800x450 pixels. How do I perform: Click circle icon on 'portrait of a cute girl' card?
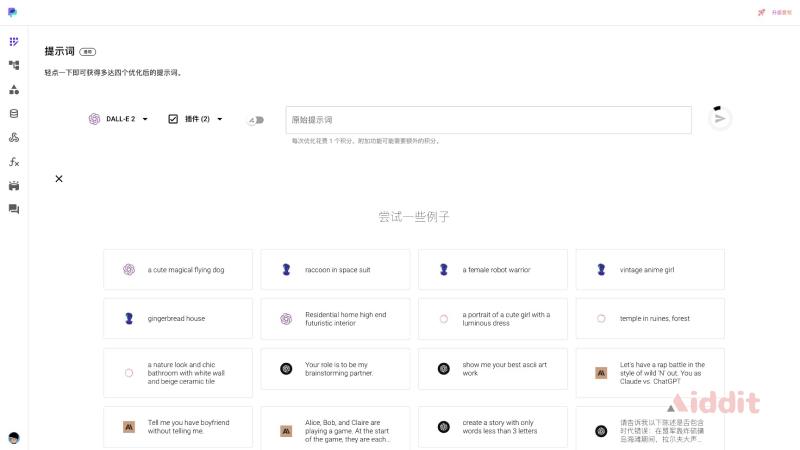444,319
